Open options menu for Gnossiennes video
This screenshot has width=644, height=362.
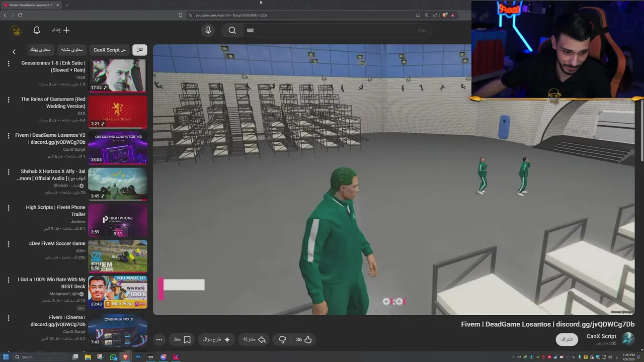coord(8,64)
